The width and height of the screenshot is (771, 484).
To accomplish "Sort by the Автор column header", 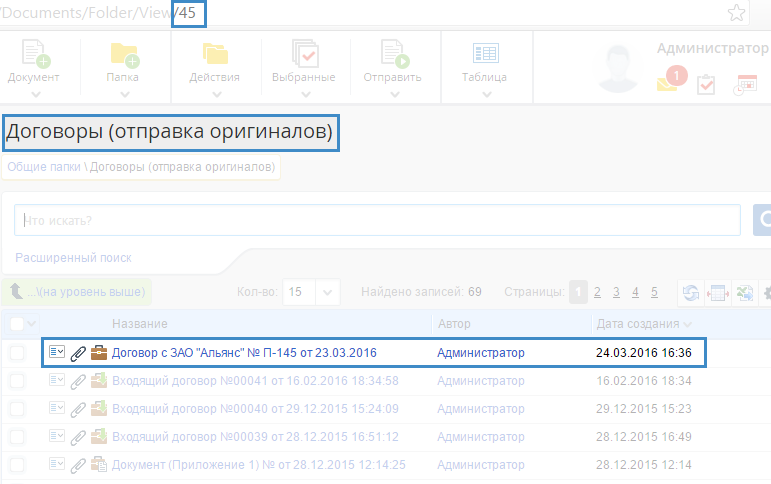I will [454, 324].
